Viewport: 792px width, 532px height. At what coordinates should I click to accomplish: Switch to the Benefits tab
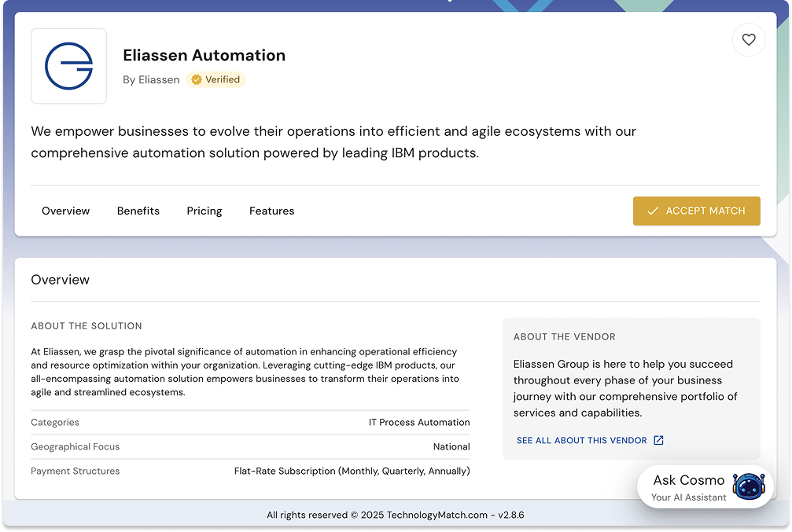point(138,211)
